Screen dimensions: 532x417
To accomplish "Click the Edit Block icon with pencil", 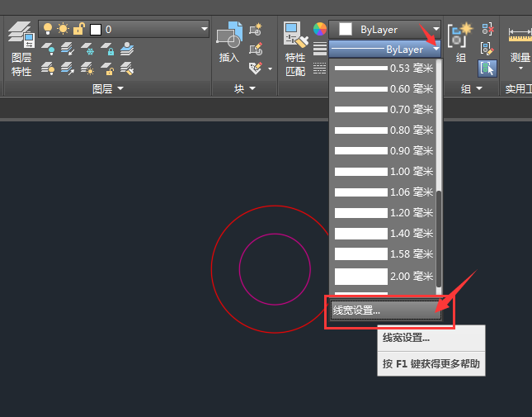I will [256, 49].
